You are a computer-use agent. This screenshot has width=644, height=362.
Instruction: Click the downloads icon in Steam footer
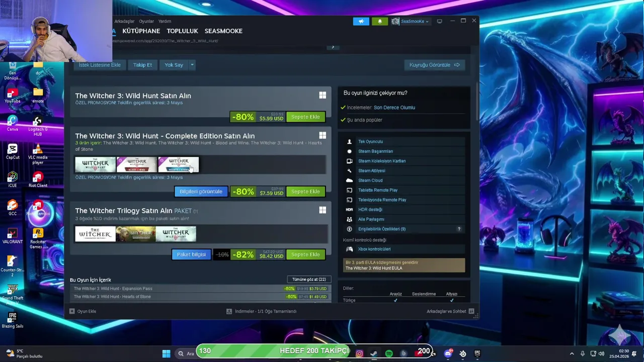coord(229,311)
